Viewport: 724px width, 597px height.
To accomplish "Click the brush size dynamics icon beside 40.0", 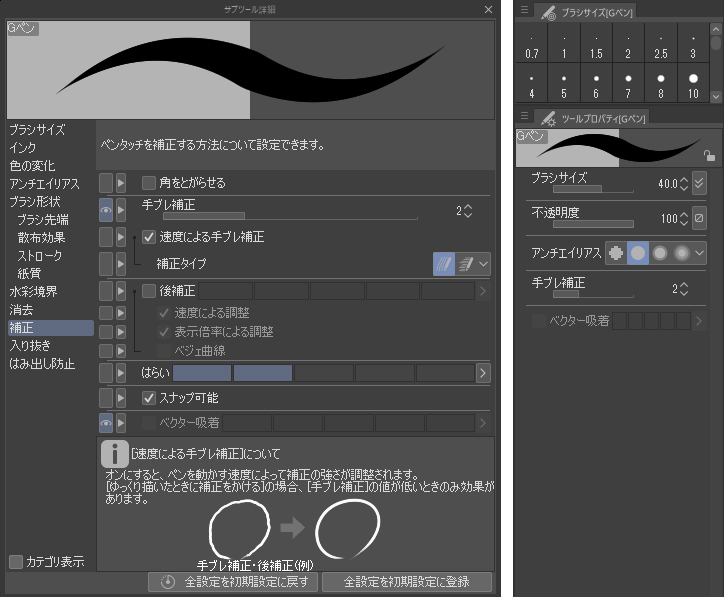I will click(699, 184).
